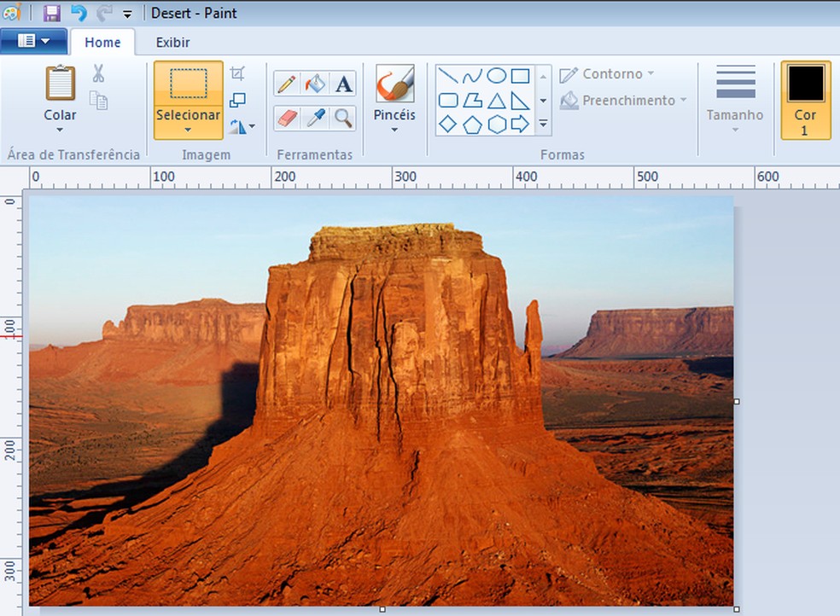Click the Redo arrow icon
840x616 pixels.
coord(103,13)
